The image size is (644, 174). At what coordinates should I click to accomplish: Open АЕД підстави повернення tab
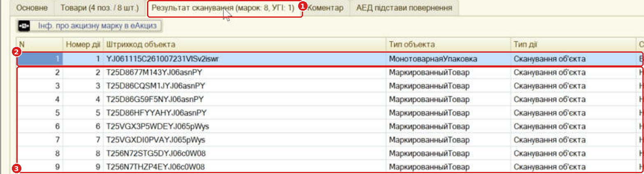pos(405,7)
